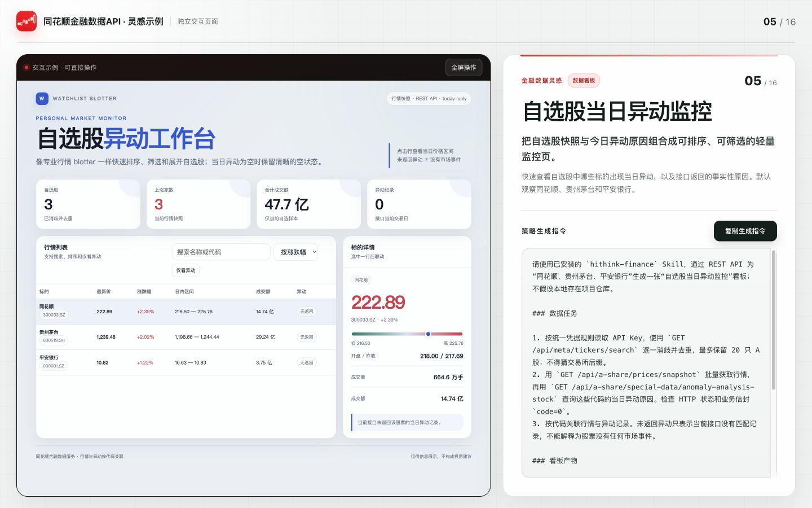
Task: Click the 合计成交额 47.7 亿 card
Action: 308,204
